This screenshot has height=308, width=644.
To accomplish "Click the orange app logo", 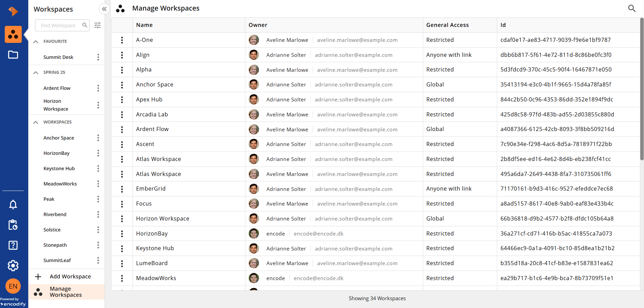I will [13, 11].
